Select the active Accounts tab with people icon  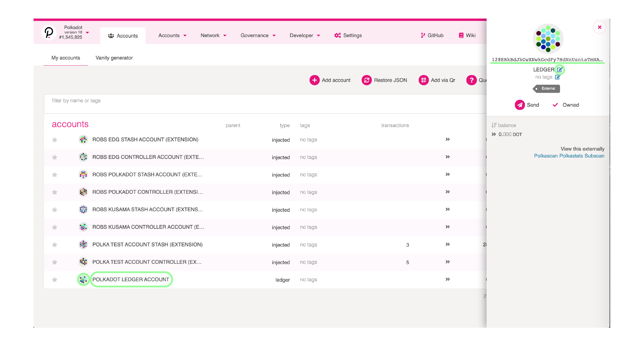click(x=123, y=36)
